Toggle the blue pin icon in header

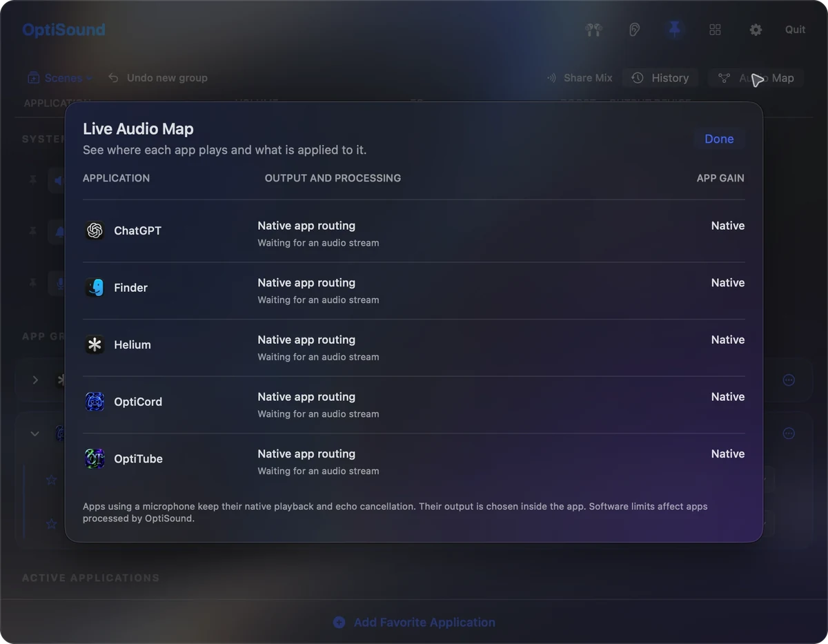click(x=675, y=30)
